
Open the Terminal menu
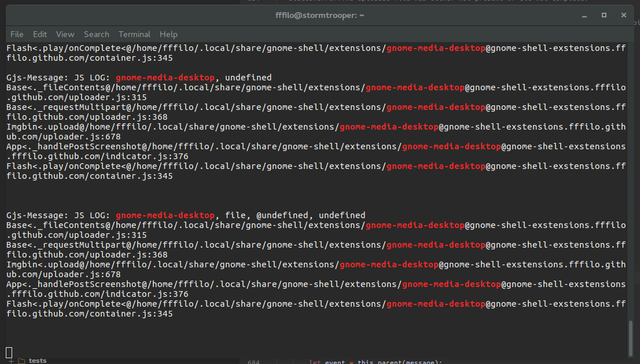click(x=134, y=34)
